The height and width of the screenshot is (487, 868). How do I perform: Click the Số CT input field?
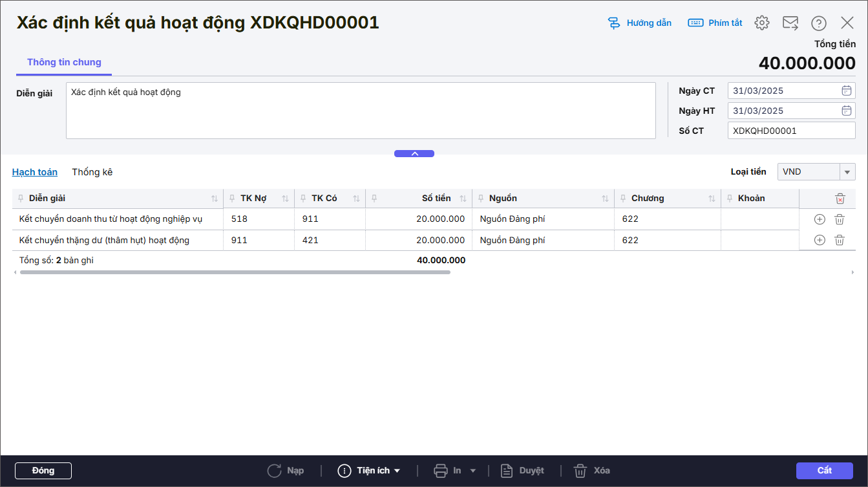790,131
